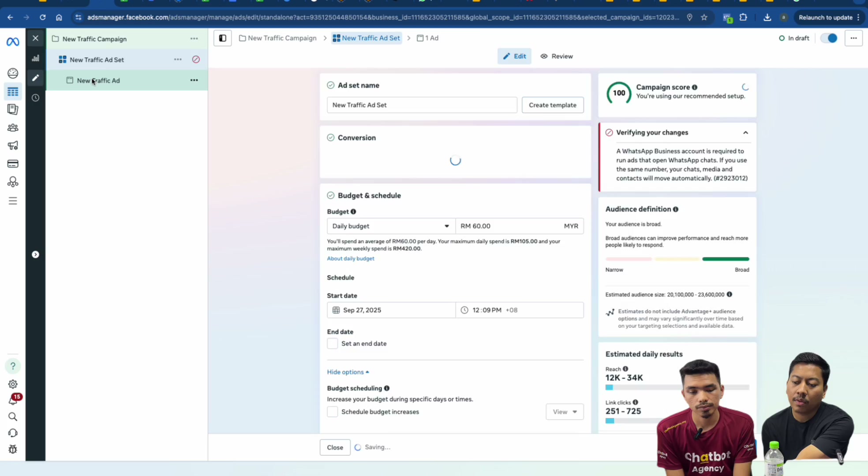
Task: Close the editing panel with X
Action: point(36,38)
